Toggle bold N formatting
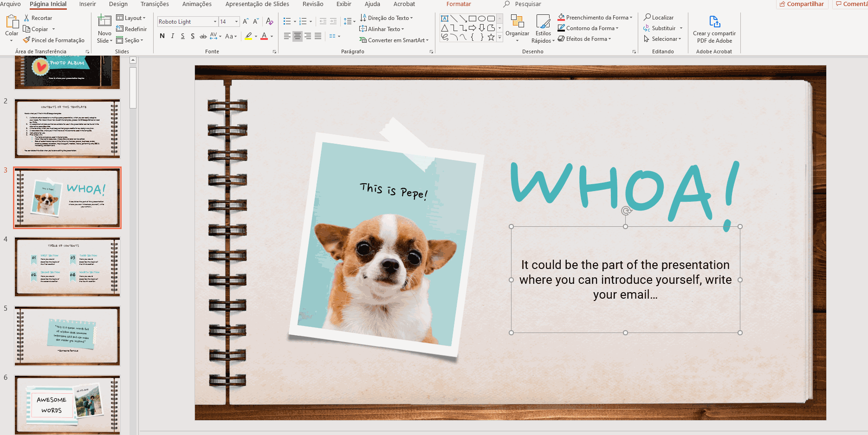Image resolution: width=868 pixels, height=435 pixels. (x=162, y=36)
